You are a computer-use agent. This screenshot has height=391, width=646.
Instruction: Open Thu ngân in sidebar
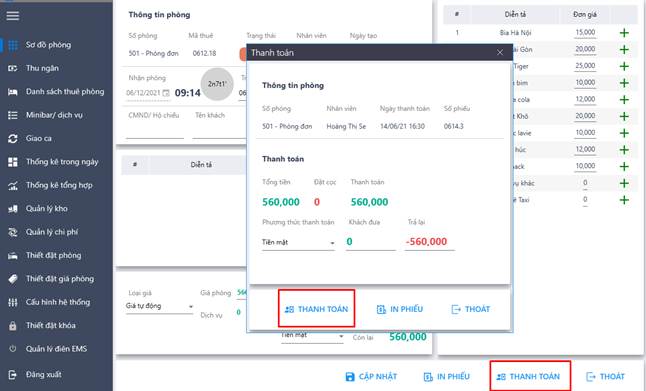click(x=42, y=68)
